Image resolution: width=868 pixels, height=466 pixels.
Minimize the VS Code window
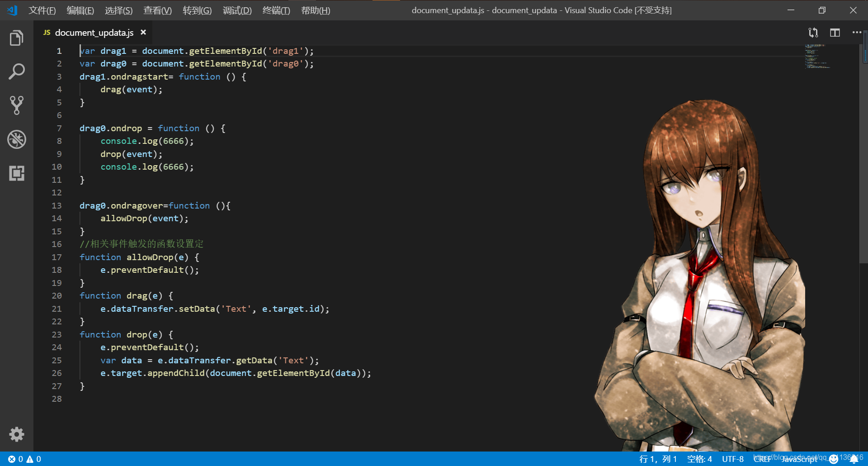click(791, 10)
